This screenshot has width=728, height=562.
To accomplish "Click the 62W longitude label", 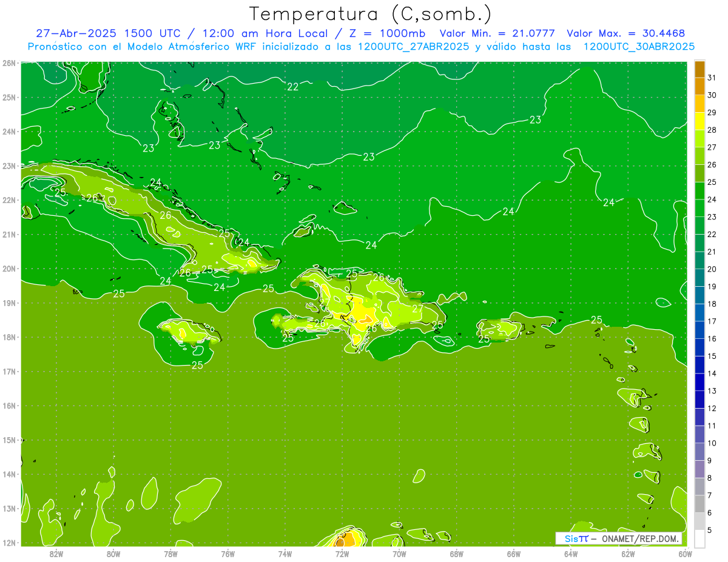I will (628, 554).
